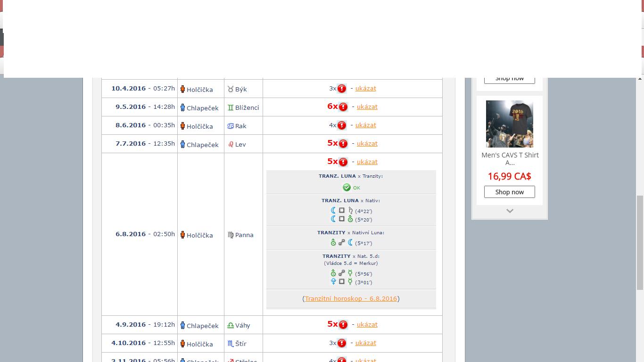Collapse details via ukázat in 6.8.2016 row

pos(367,162)
